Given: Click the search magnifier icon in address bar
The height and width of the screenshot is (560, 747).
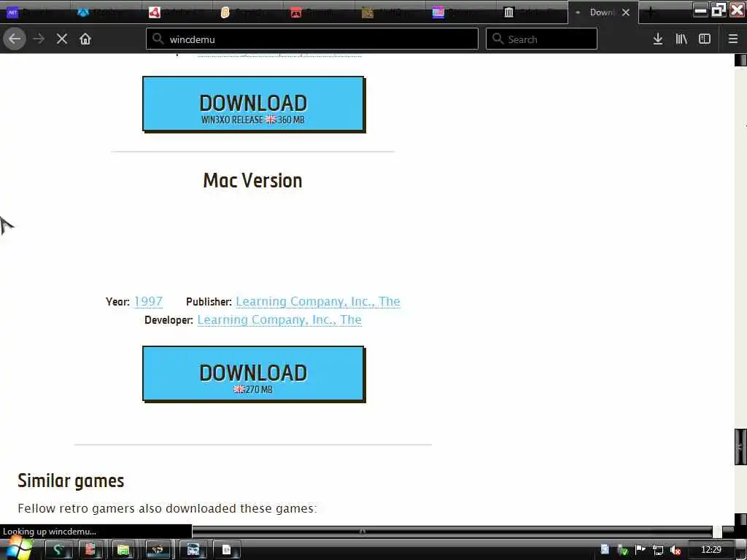Looking at the screenshot, I should (x=158, y=39).
